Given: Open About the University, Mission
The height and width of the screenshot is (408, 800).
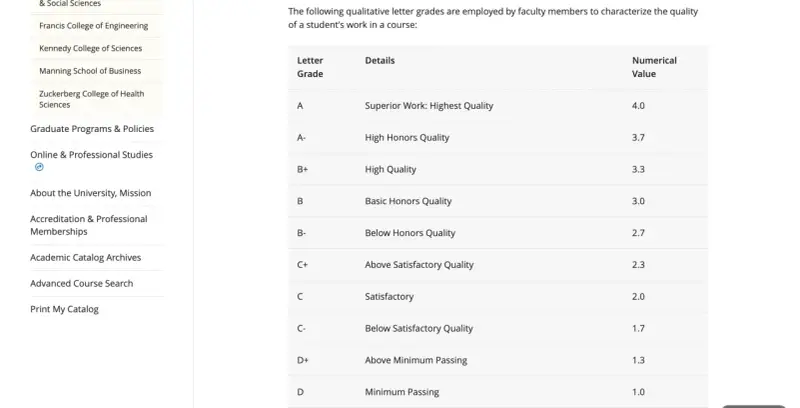Looking at the screenshot, I should 91,193.
